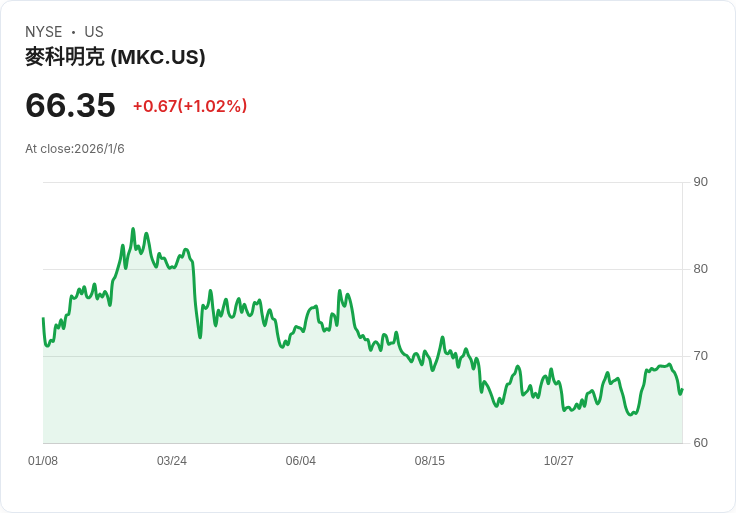736x513 pixels.
Task: Click the 60 price axis label
Action: click(x=701, y=443)
